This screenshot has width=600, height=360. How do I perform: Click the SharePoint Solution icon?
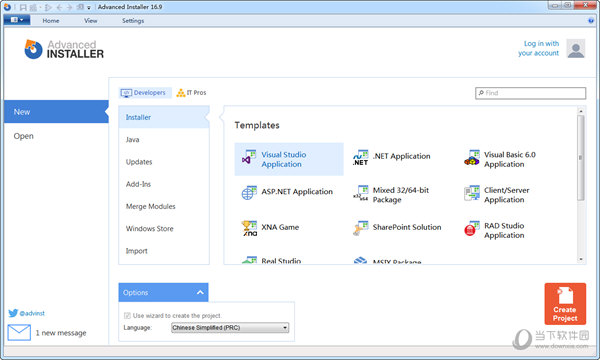tap(360, 228)
